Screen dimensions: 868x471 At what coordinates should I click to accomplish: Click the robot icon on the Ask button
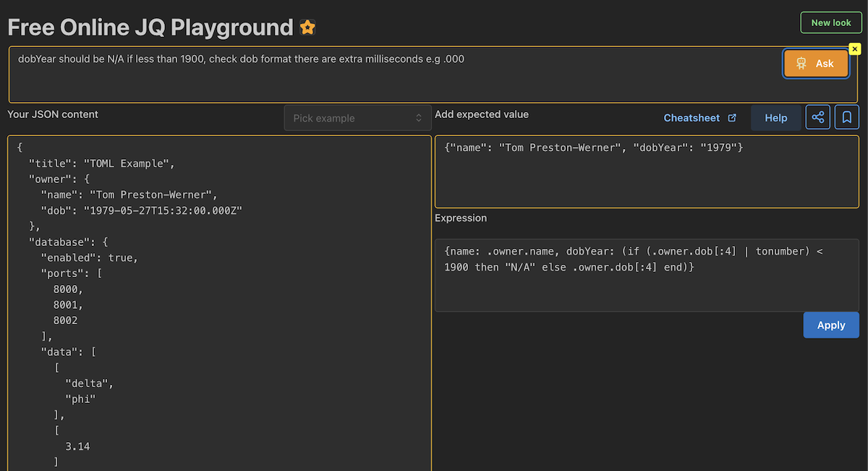point(801,64)
